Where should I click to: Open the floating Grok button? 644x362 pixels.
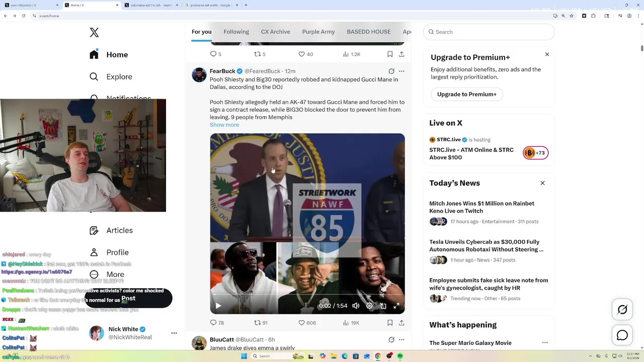(x=622, y=310)
